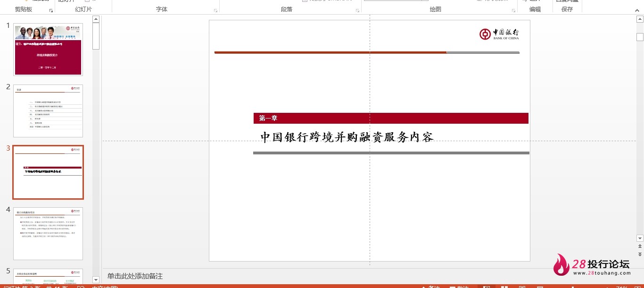Open the 段落 group dialog launcher

point(357,10)
